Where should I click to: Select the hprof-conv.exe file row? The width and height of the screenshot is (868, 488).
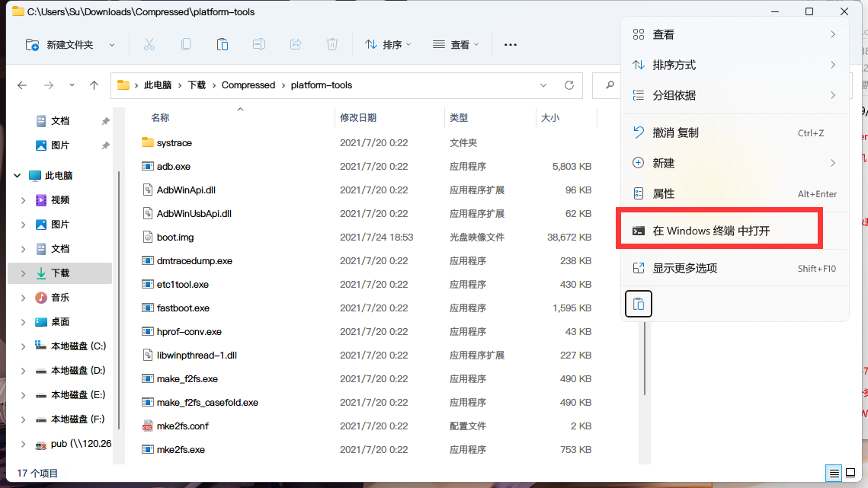(x=367, y=331)
